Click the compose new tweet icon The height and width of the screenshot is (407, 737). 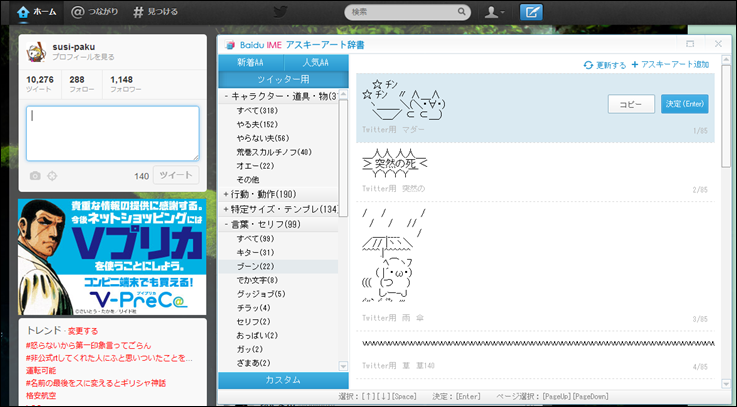[x=532, y=12]
